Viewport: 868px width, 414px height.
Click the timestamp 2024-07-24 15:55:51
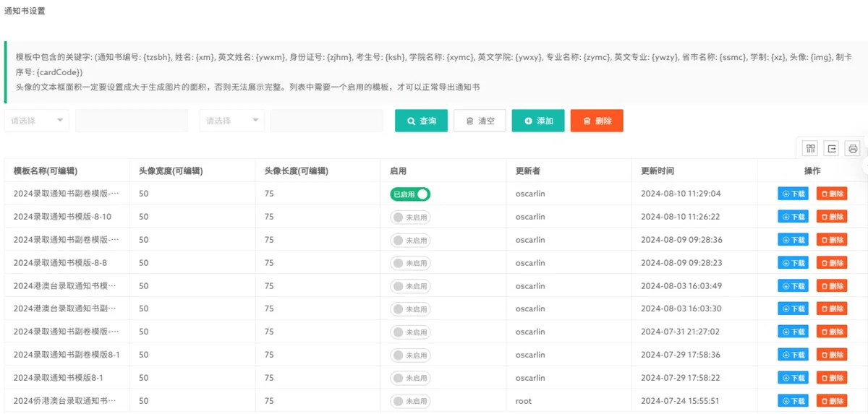coord(681,401)
